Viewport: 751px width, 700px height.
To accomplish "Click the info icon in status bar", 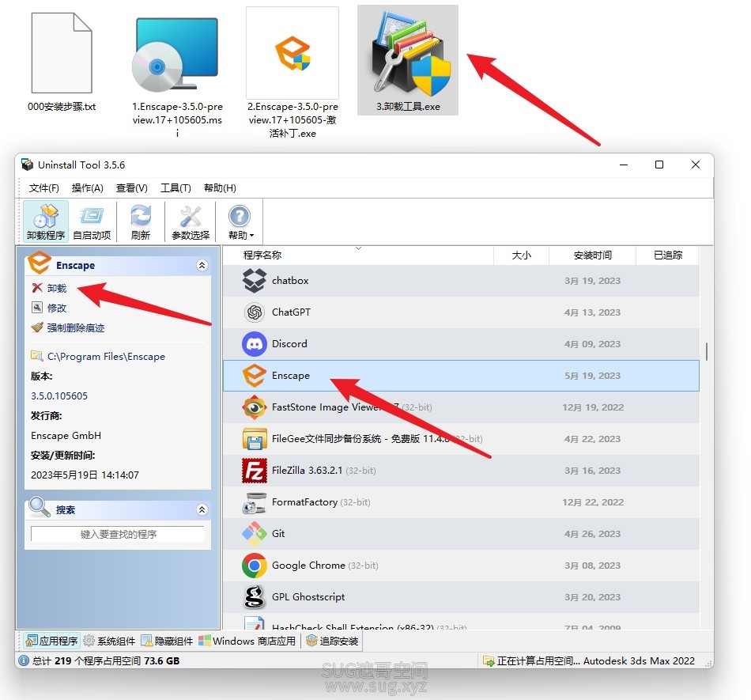I will [23, 660].
